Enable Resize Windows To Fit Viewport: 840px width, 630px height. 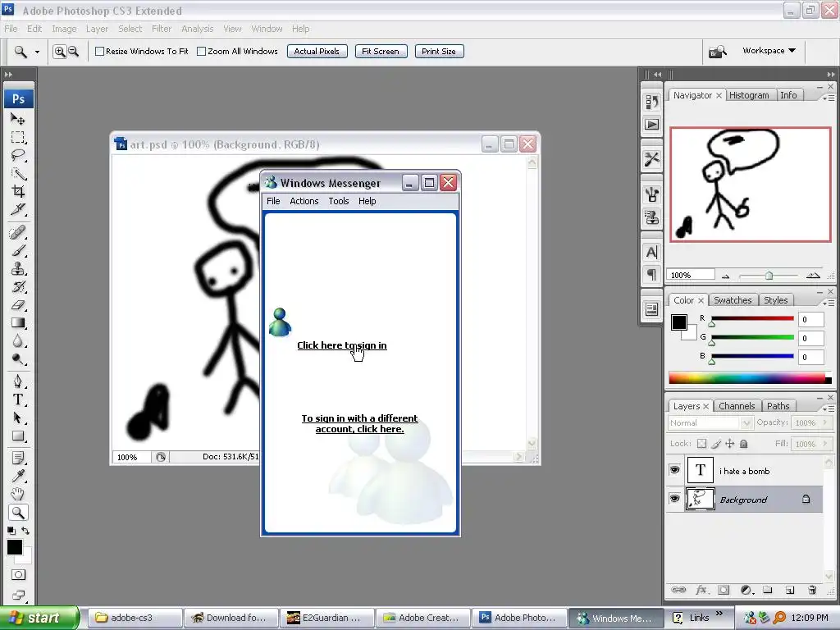tap(99, 52)
